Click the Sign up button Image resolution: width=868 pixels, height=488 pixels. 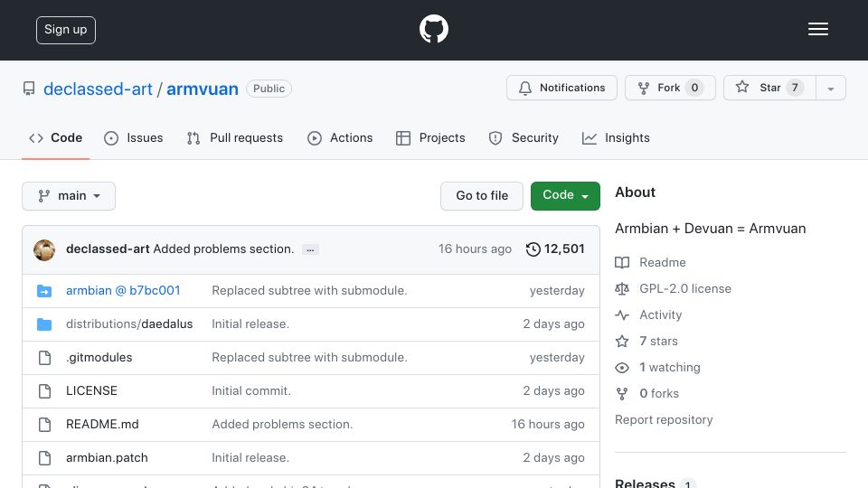click(66, 30)
